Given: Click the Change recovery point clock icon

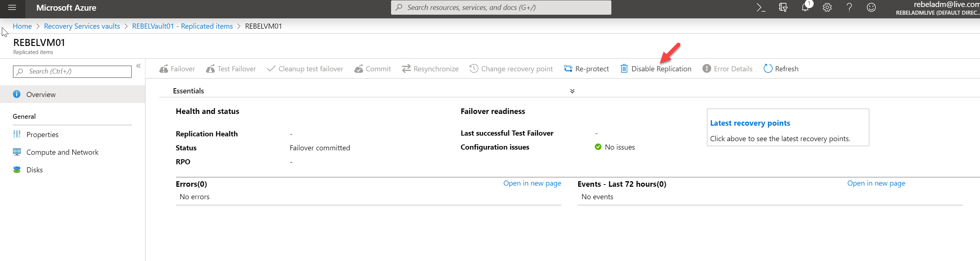Looking at the screenshot, I should click(x=474, y=69).
